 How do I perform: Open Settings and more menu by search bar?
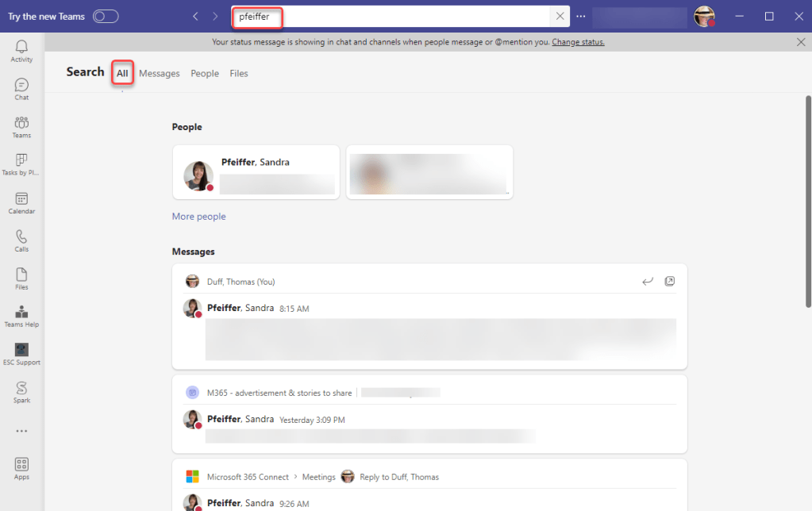[581, 17]
